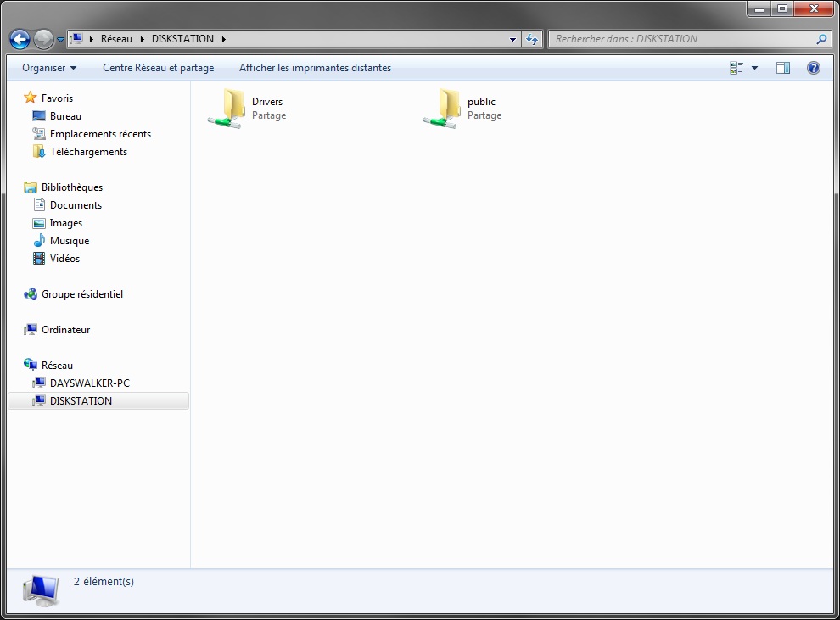The image size is (840, 620).
Task: Select Favoris in navigation pane
Action: [x=58, y=98]
